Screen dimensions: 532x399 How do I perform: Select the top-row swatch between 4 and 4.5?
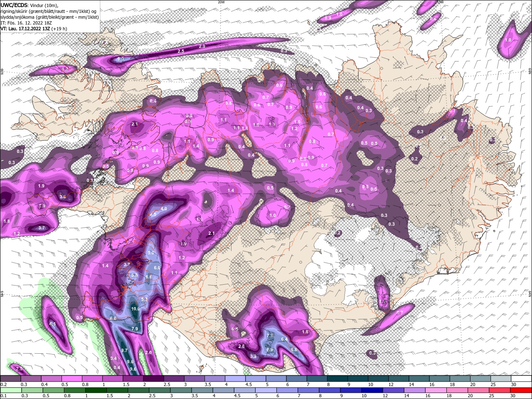click(235, 378)
